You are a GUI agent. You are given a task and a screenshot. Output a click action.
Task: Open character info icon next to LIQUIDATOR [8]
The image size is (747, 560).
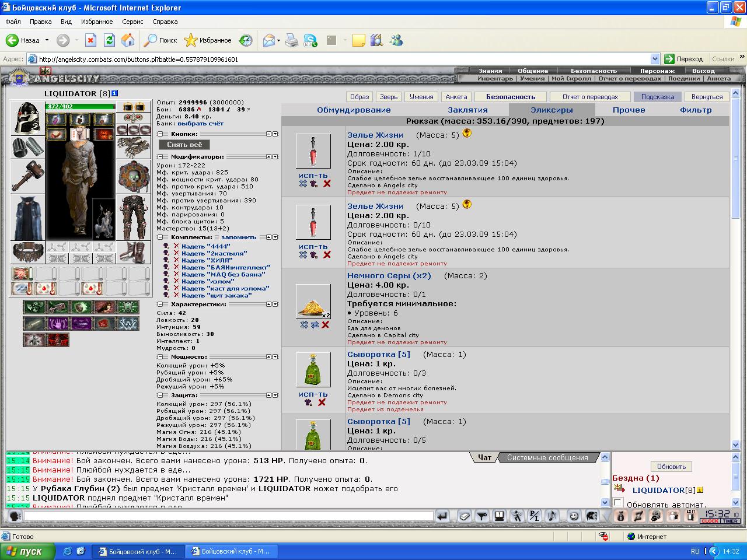pyautogui.click(x=115, y=93)
